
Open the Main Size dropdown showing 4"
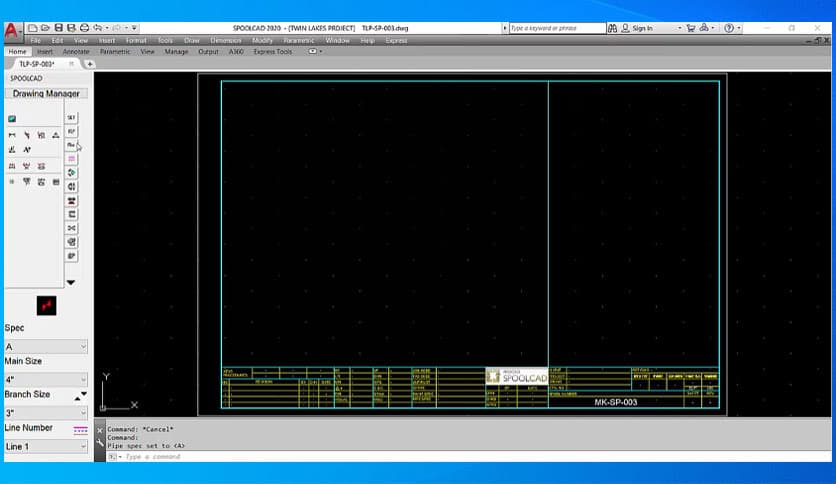[46, 380]
